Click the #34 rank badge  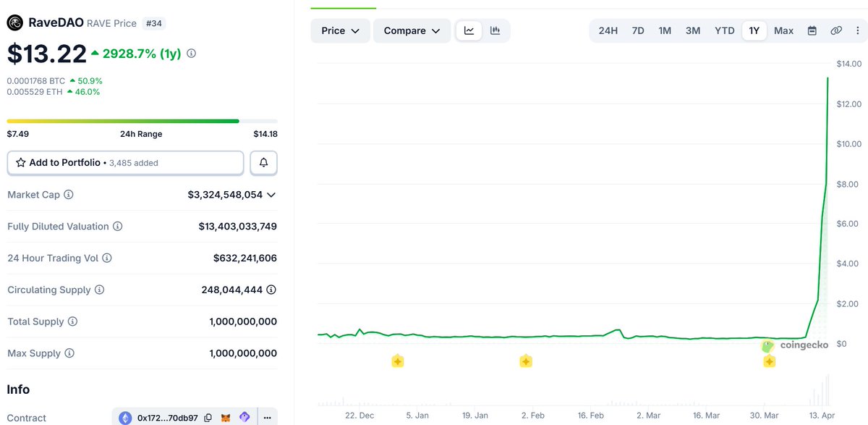[x=154, y=23]
